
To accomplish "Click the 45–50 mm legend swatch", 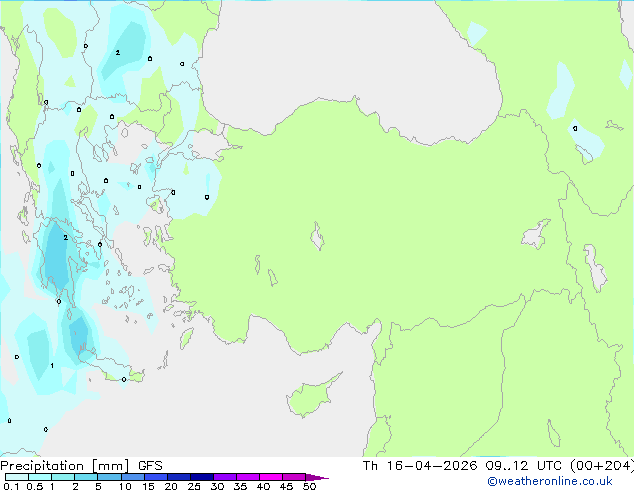I will point(294,477).
